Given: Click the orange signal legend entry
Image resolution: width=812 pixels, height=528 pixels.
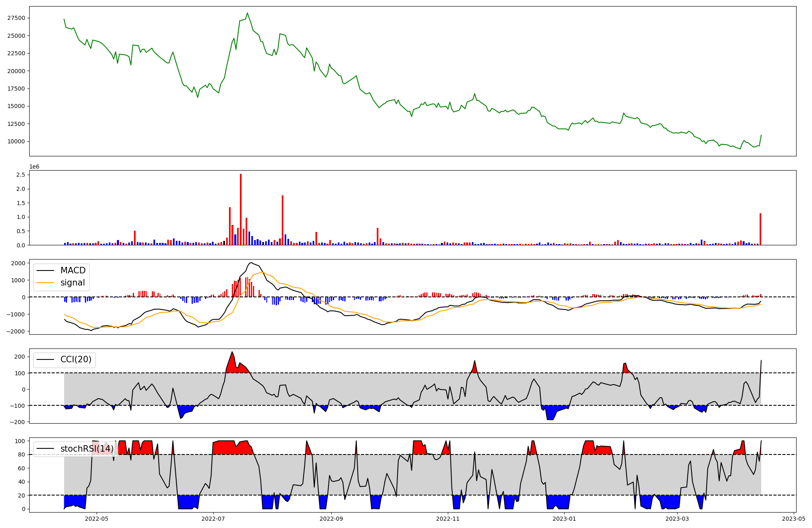Looking at the screenshot, I should 73,283.
